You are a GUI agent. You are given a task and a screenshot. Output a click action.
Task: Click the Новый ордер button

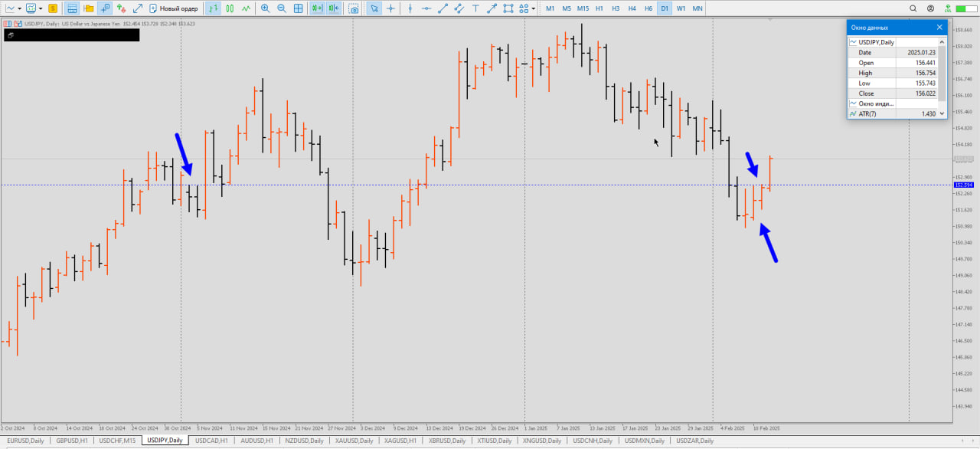[174, 8]
